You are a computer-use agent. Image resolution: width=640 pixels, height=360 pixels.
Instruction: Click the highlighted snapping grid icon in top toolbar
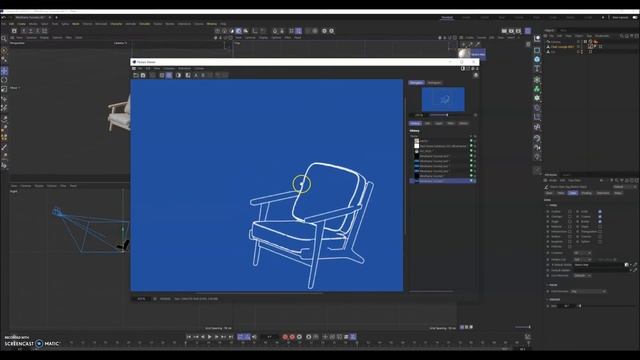coord(298,31)
